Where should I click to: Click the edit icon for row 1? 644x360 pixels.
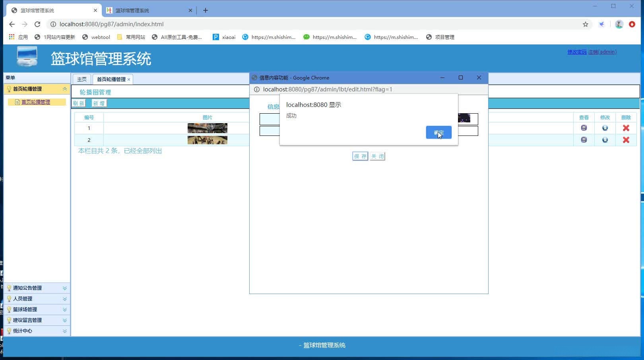coord(605,128)
